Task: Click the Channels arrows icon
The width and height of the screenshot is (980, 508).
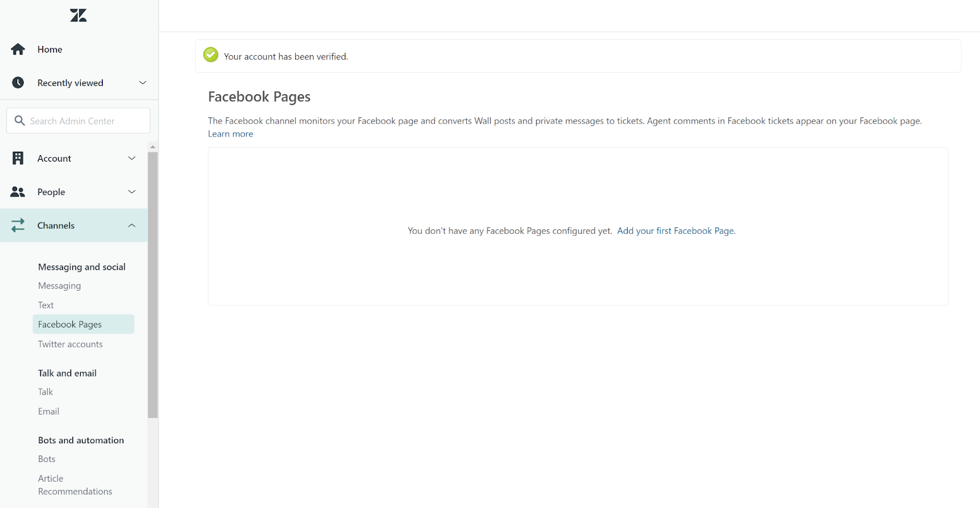Action: pyautogui.click(x=18, y=225)
